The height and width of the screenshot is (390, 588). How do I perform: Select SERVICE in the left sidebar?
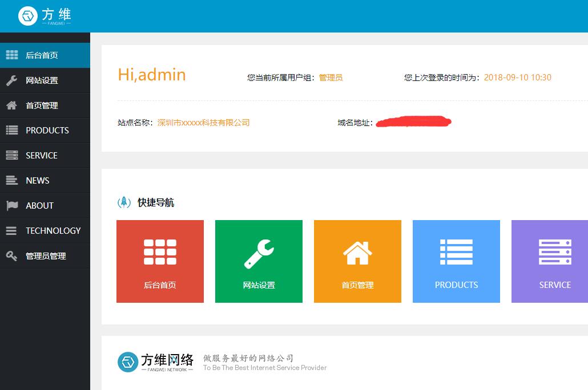[42, 155]
